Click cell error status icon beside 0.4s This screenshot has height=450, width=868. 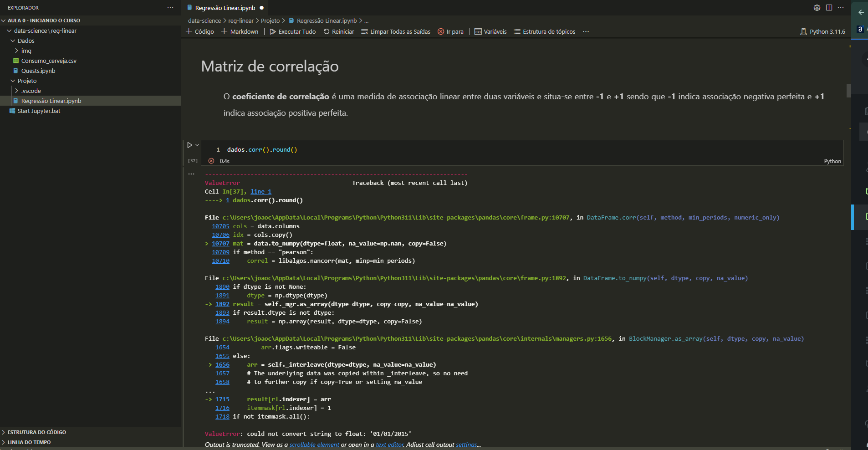click(x=211, y=161)
